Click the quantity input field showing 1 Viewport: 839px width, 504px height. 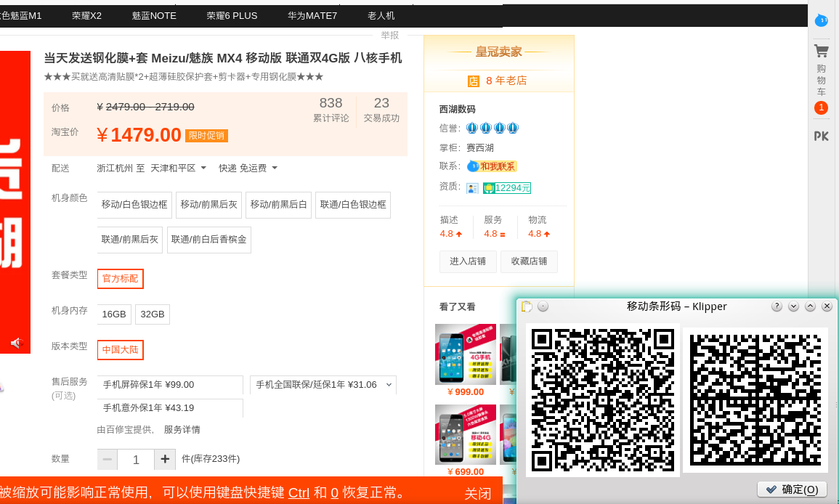pyautogui.click(x=136, y=459)
